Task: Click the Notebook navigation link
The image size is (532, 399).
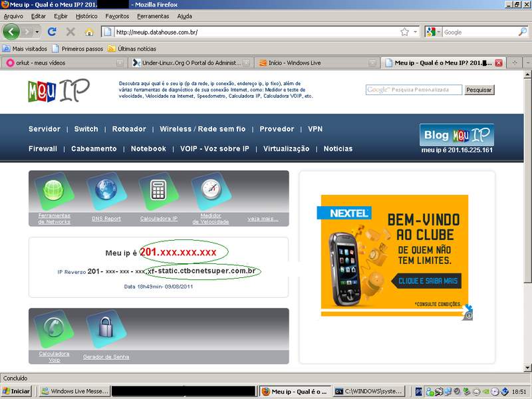Action: (x=148, y=148)
